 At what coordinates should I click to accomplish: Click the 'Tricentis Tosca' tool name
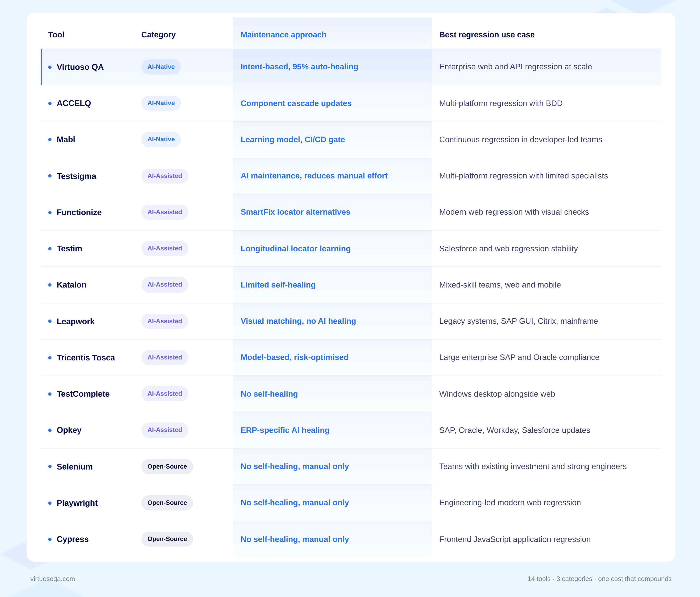(x=86, y=357)
